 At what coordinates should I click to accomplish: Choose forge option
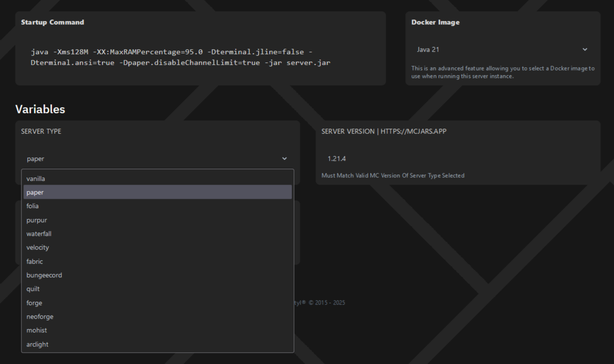pos(158,303)
